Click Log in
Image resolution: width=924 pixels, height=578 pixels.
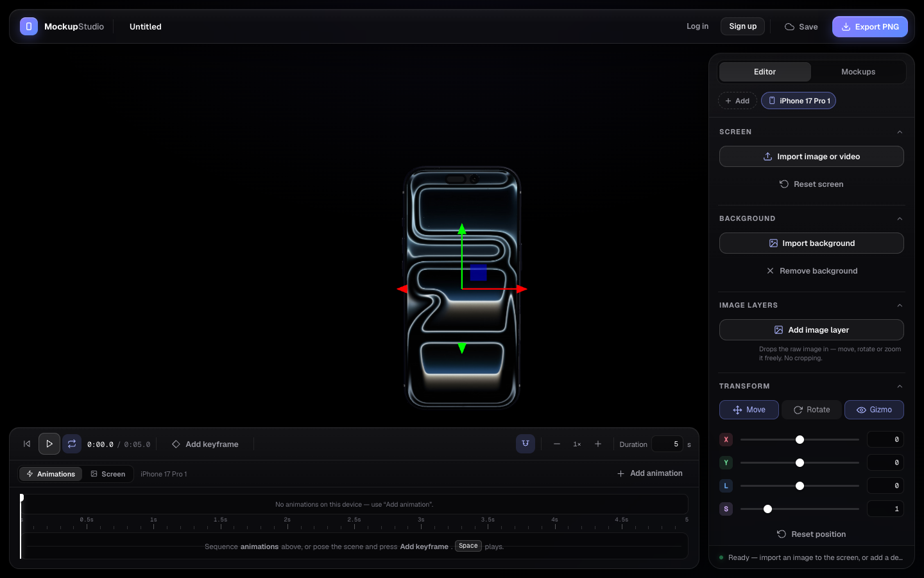click(697, 26)
